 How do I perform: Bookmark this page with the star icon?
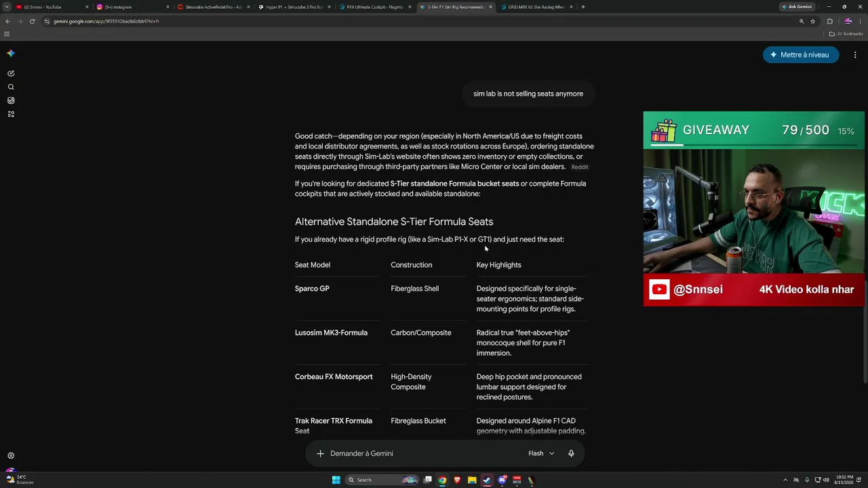click(813, 21)
